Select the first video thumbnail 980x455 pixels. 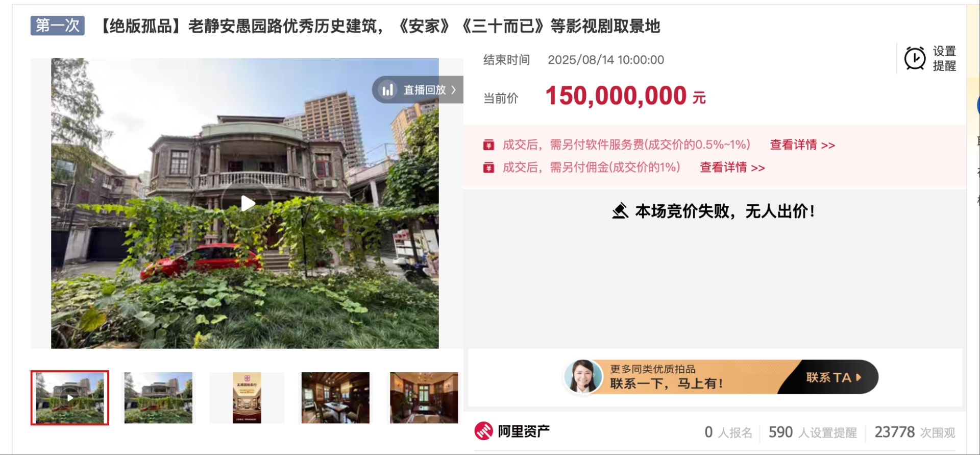70,398
